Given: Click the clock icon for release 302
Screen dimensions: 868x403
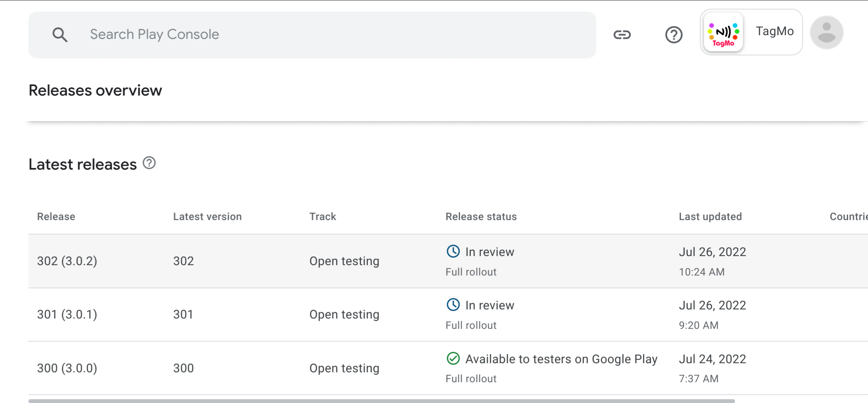Looking at the screenshot, I should pos(453,251).
